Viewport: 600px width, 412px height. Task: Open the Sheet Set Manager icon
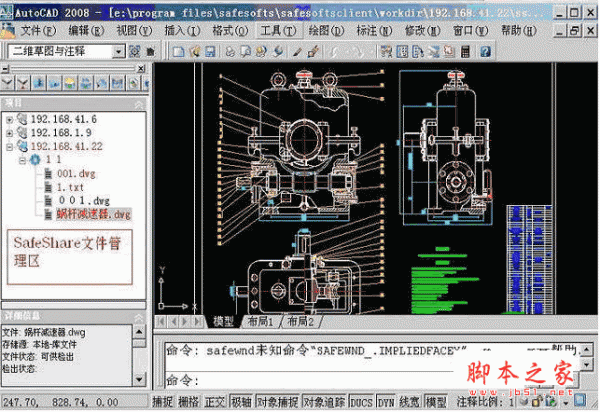click(434, 52)
